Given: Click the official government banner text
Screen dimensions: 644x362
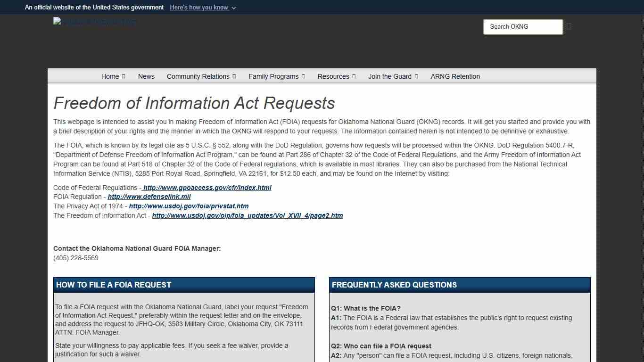Looking at the screenshot, I should click(94, 7).
